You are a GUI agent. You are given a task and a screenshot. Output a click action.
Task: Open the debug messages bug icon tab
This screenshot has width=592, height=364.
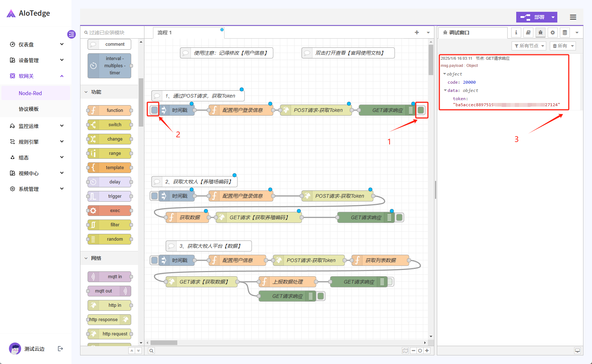[x=540, y=33]
